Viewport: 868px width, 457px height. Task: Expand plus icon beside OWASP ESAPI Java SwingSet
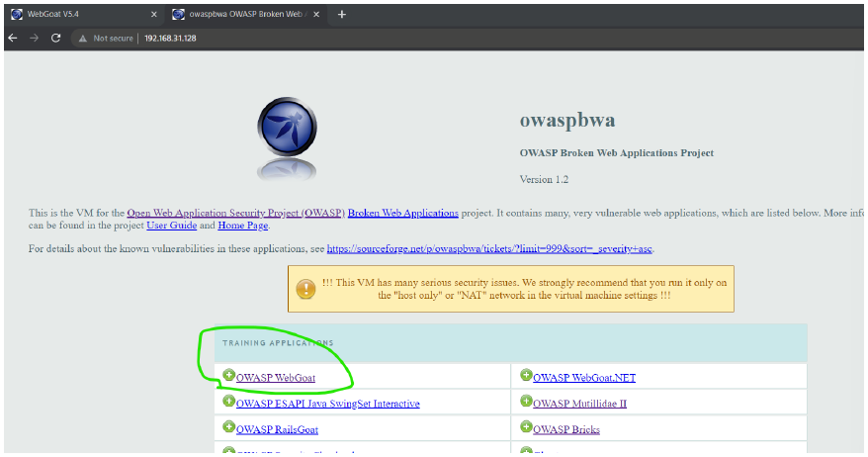click(228, 401)
